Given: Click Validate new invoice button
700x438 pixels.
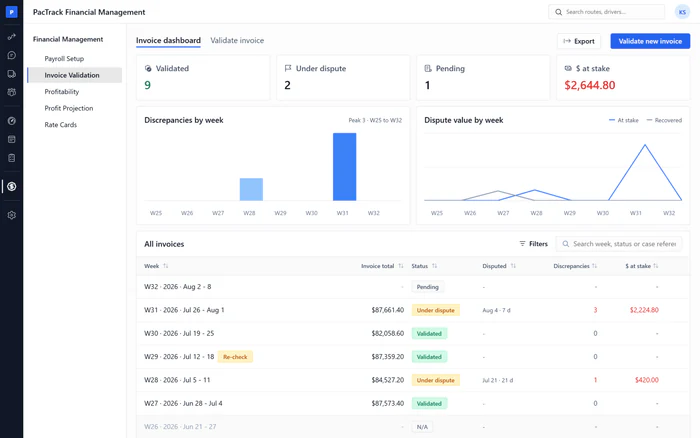Looking at the screenshot, I should coord(650,41).
